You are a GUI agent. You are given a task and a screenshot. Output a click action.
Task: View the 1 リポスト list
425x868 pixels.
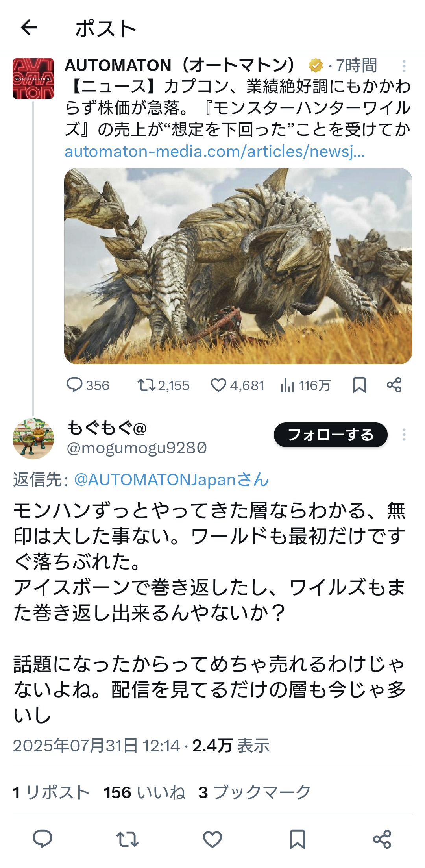coord(51,792)
